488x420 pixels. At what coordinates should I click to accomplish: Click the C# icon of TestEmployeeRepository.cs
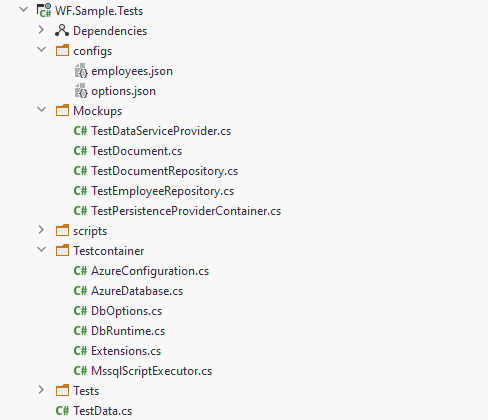pos(80,191)
